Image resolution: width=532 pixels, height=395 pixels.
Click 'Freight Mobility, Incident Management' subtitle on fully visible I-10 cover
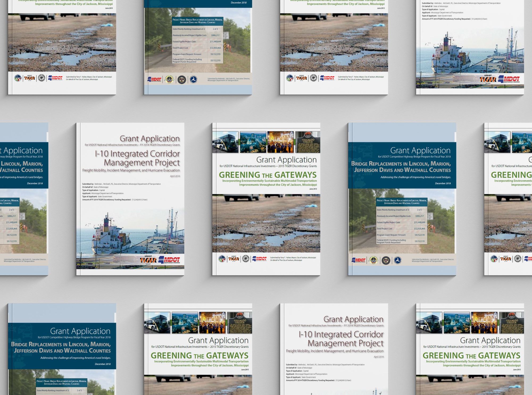131,170
